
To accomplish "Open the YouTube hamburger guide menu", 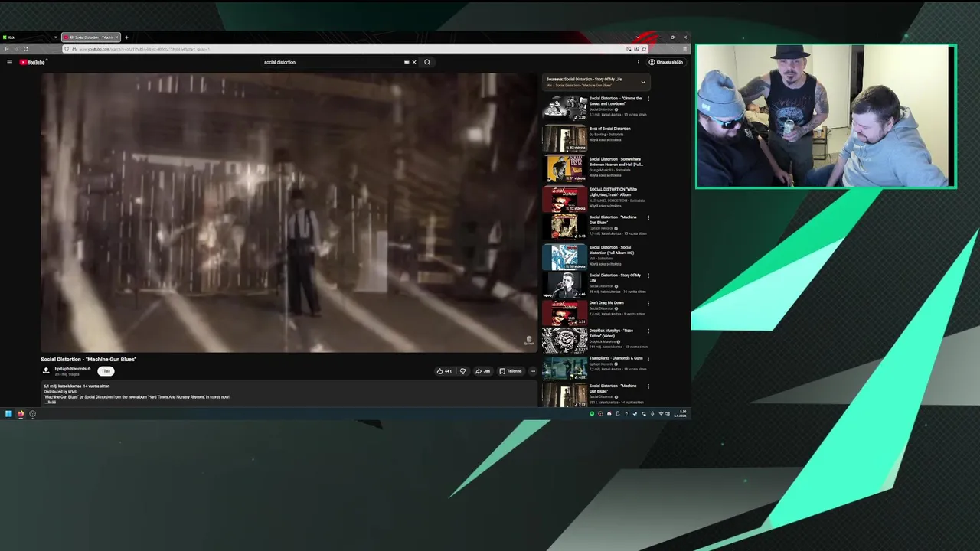I will [9, 62].
